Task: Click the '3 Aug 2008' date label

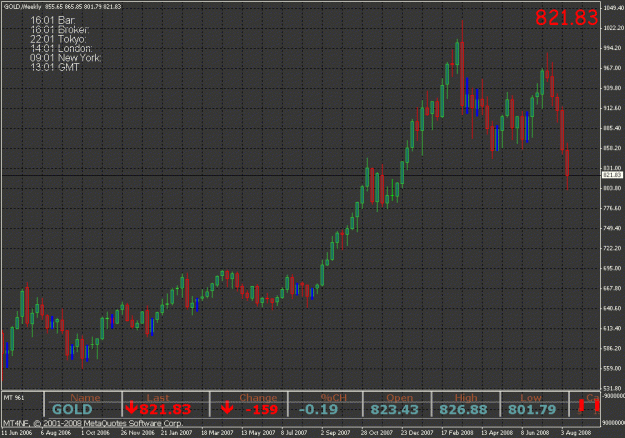Action: click(576, 433)
